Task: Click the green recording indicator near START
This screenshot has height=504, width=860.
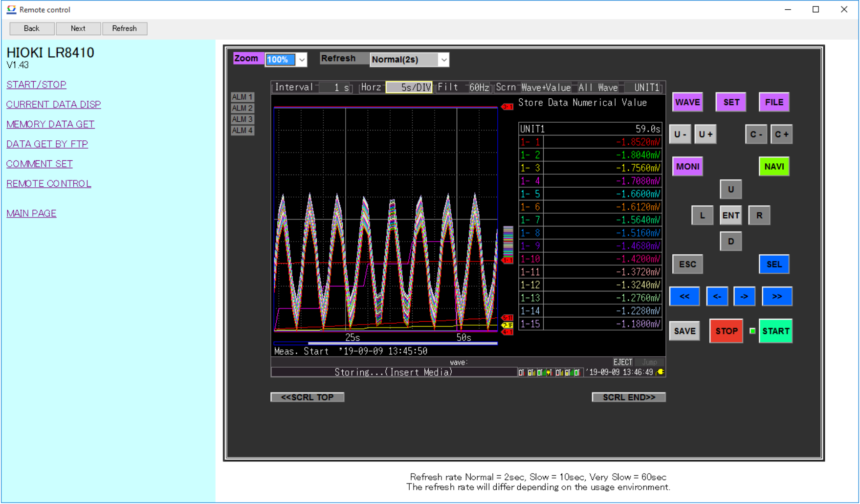Action: click(752, 331)
